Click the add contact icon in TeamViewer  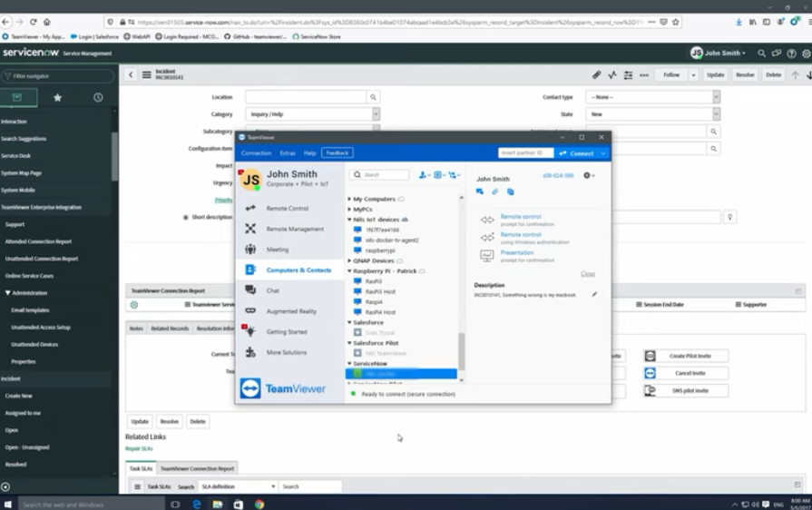click(425, 175)
